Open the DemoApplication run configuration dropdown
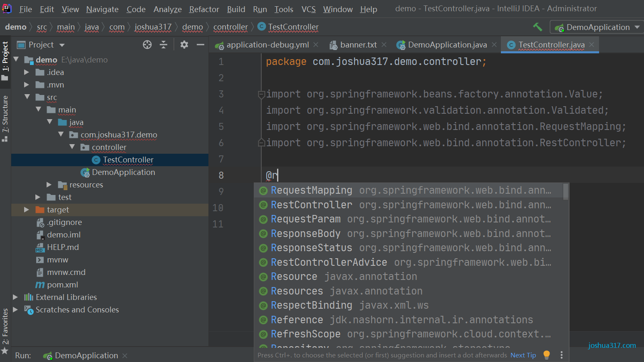The width and height of the screenshot is (644, 362). coord(597,27)
